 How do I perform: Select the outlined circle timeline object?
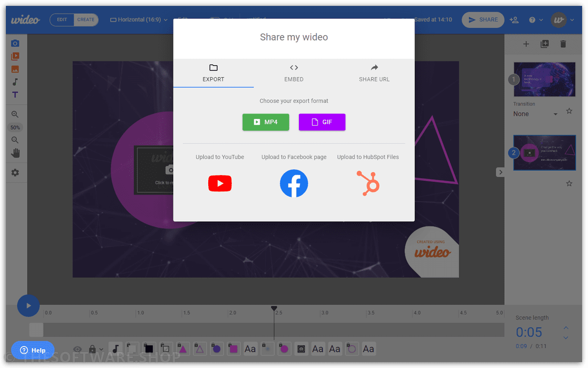tap(351, 349)
